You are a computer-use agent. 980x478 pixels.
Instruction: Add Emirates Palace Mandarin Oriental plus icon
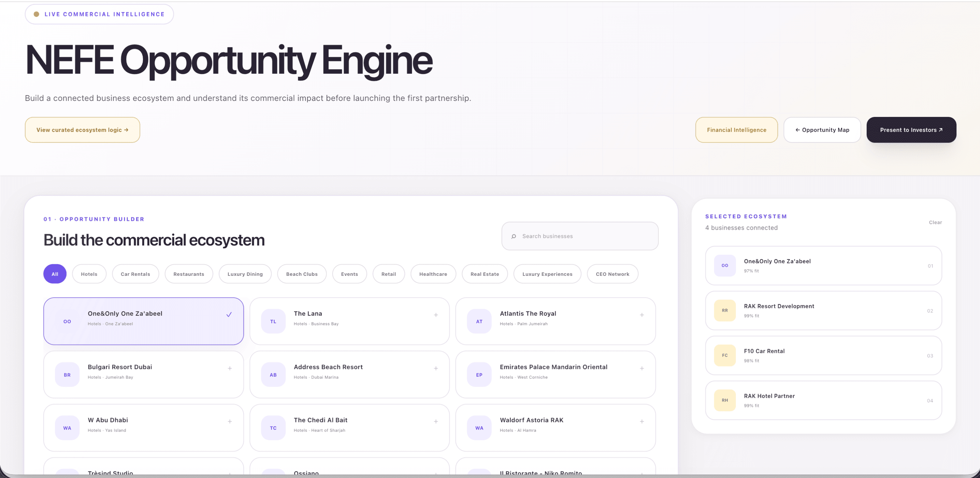pyautogui.click(x=642, y=368)
